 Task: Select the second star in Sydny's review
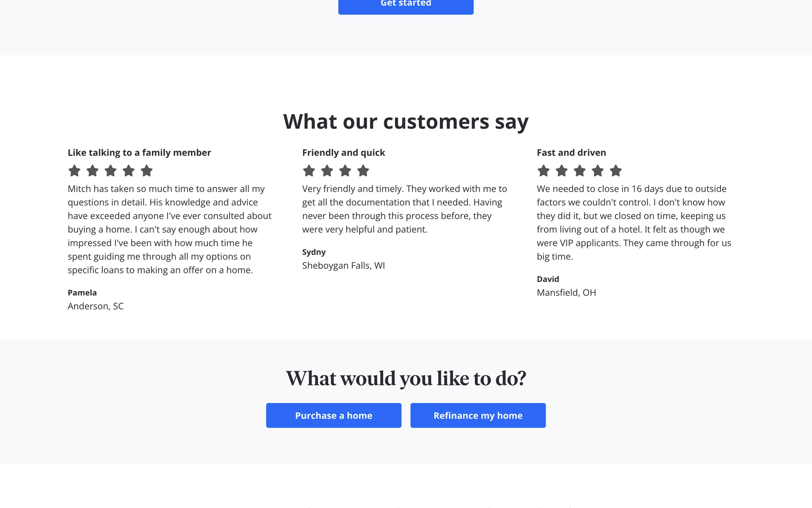pyautogui.click(x=327, y=171)
